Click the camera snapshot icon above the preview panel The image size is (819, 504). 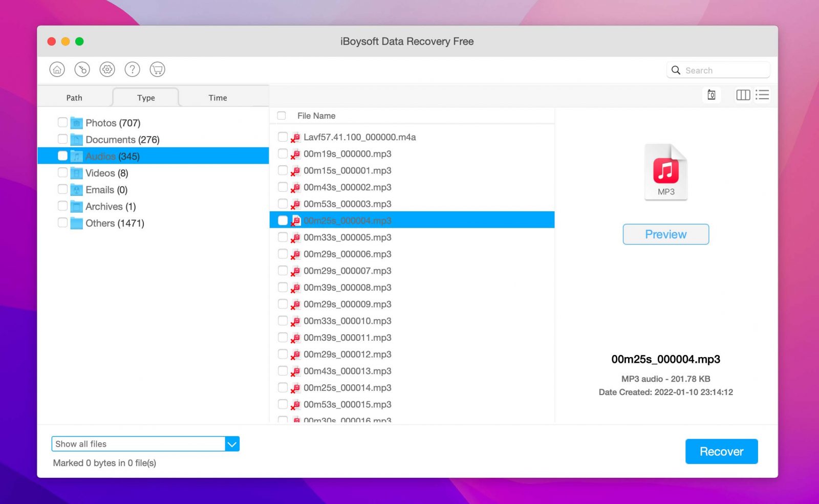[711, 95]
